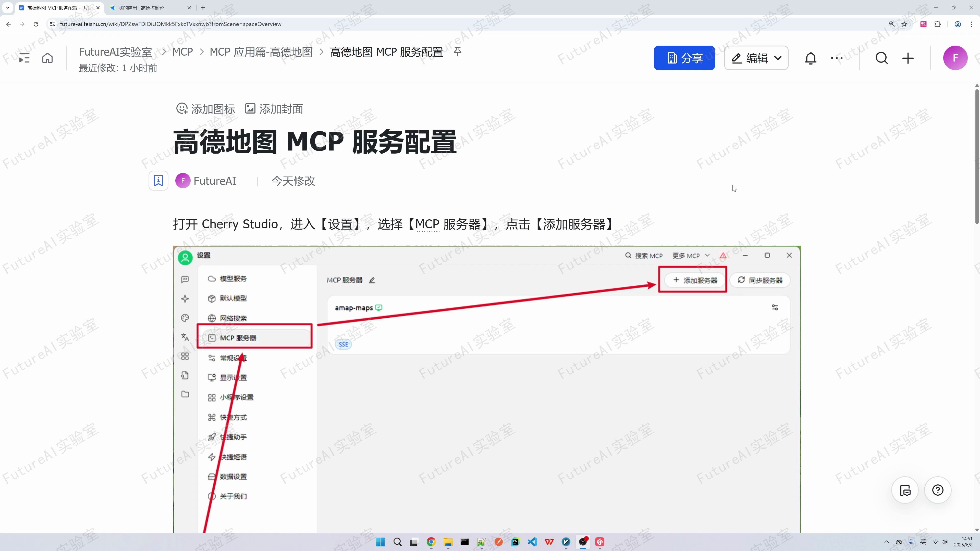Click the pin icon next to the page title
The height and width of the screenshot is (551, 980).
tap(458, 52)
